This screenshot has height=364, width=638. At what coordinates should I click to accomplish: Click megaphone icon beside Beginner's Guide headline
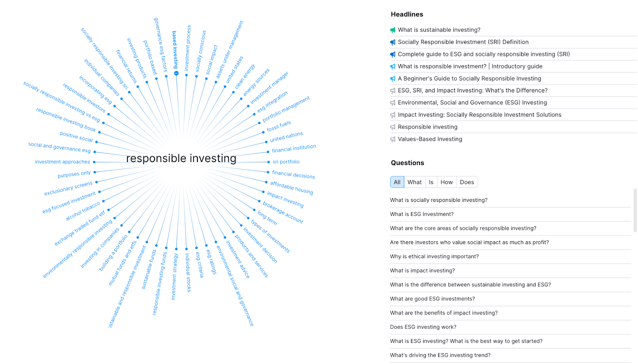(x=393, y=79)
